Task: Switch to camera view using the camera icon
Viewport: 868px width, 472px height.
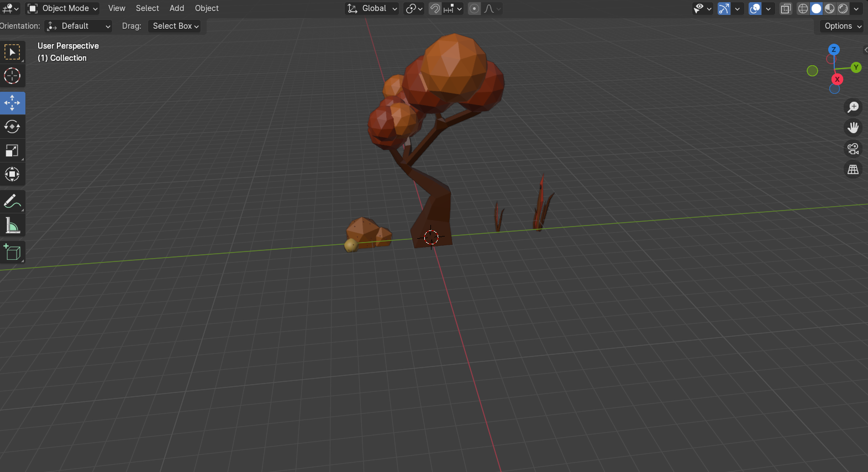Action: point(853,149)
